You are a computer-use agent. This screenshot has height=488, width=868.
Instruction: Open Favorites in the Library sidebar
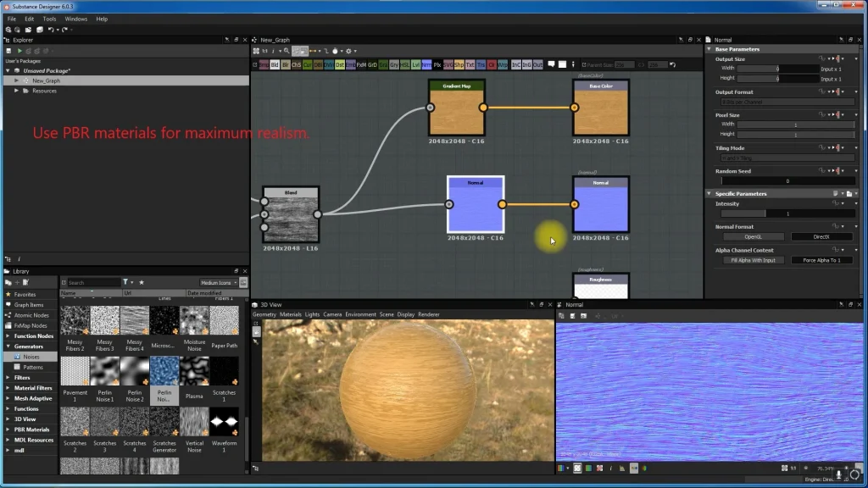click(x=25, y=294)
